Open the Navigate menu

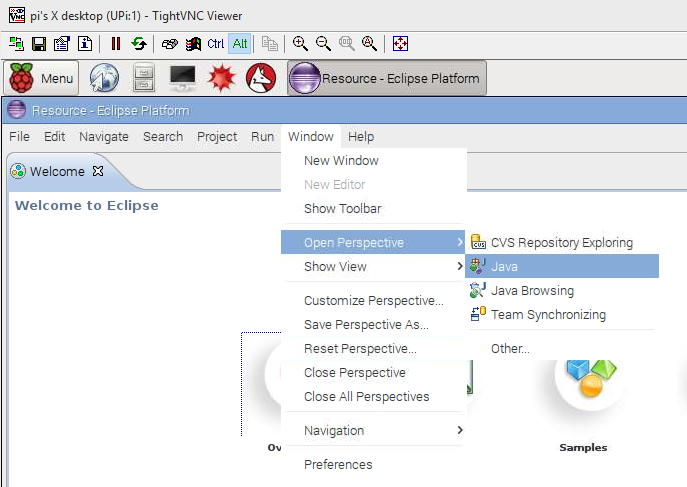pos(104,137)
